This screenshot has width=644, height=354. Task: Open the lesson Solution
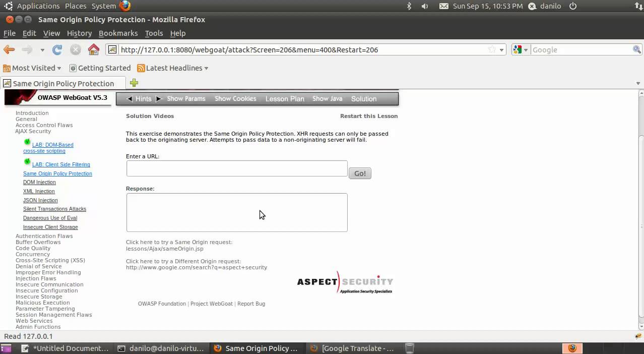coord(364,99)
